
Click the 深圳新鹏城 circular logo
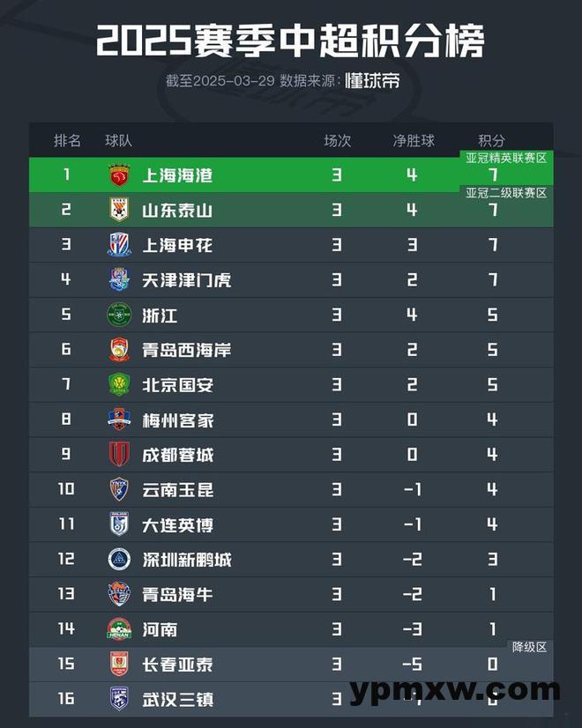click(119, 559)
